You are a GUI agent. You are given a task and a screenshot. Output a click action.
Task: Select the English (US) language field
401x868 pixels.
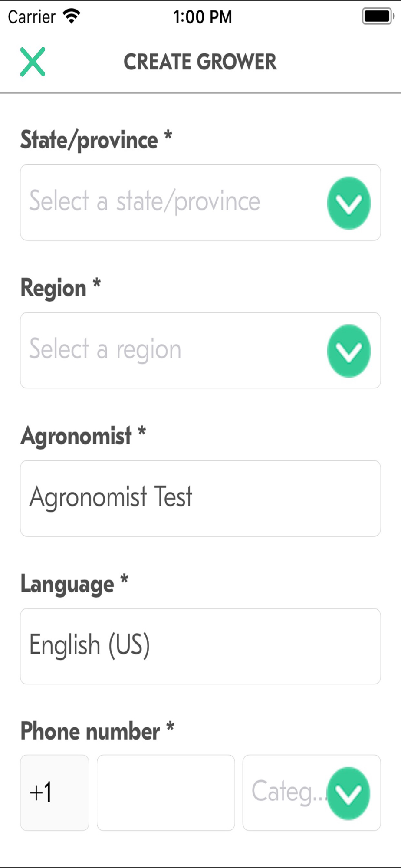(200, 646)
